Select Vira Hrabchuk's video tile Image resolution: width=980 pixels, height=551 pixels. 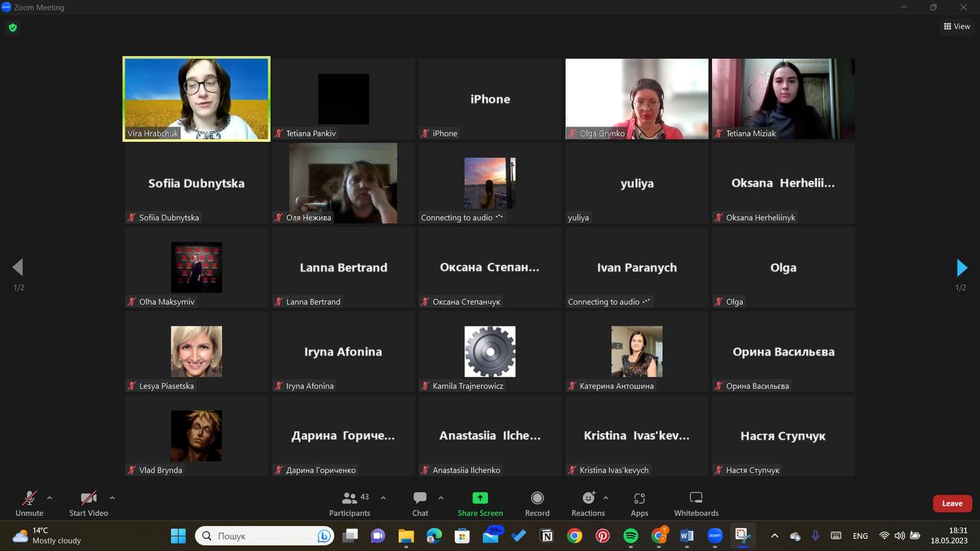tap(197, 99)
